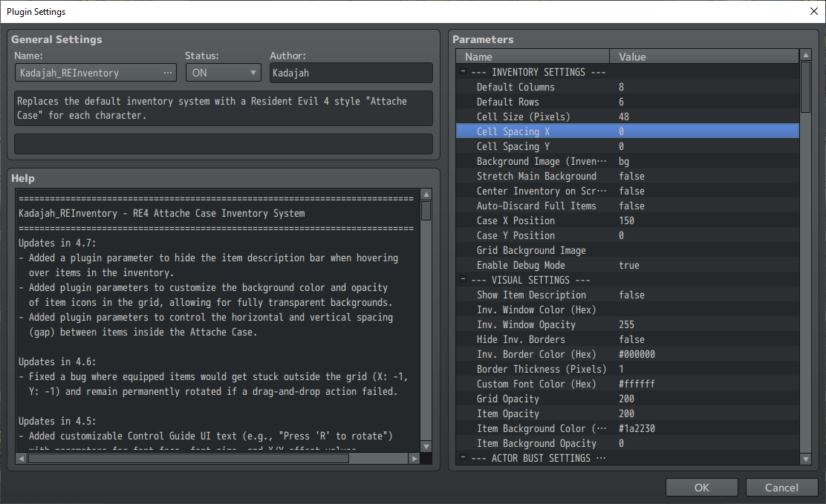Click the Updates in 4.6 heading in Help
Screen dimensions: 826x504
[x=57, y=361]
